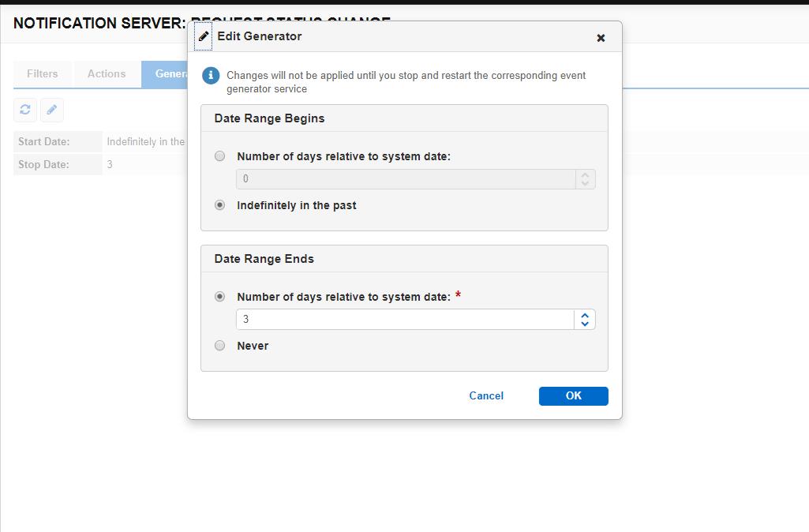Select Number of days radio under Date Range Ends
The image size is (809, 532).
point(219,297)
